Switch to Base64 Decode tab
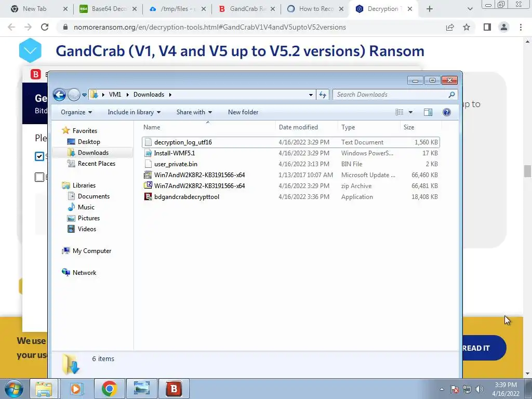Screen dimensions: 532x399 pos(109,9)
